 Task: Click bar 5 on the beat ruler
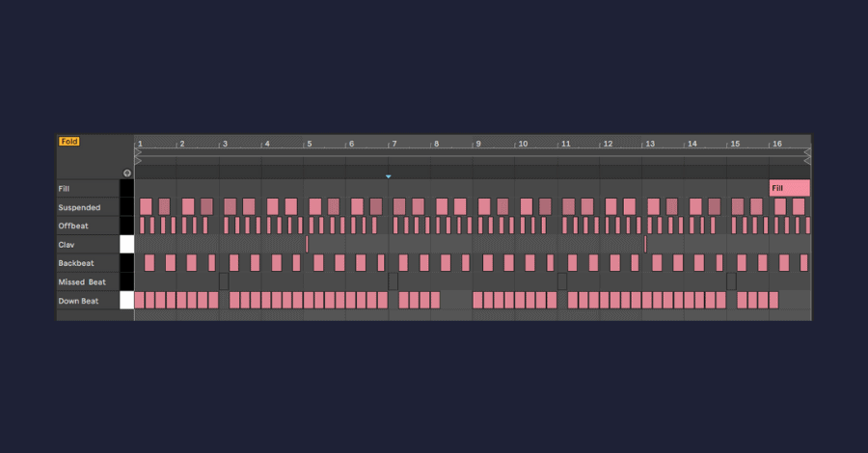[310, 144]
